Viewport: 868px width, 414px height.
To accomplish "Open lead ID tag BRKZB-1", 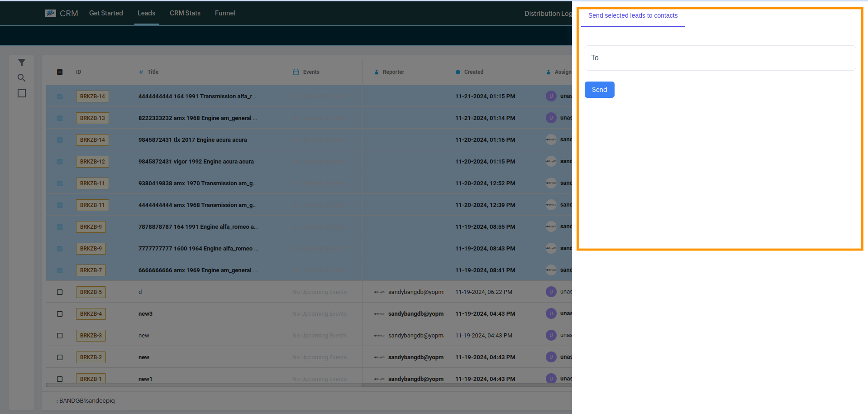I will point(91,379).
